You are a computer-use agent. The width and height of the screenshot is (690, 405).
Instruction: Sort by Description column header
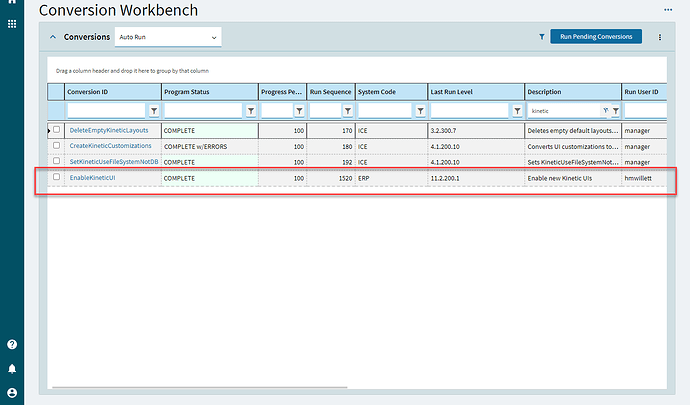(x=573, y=92)
